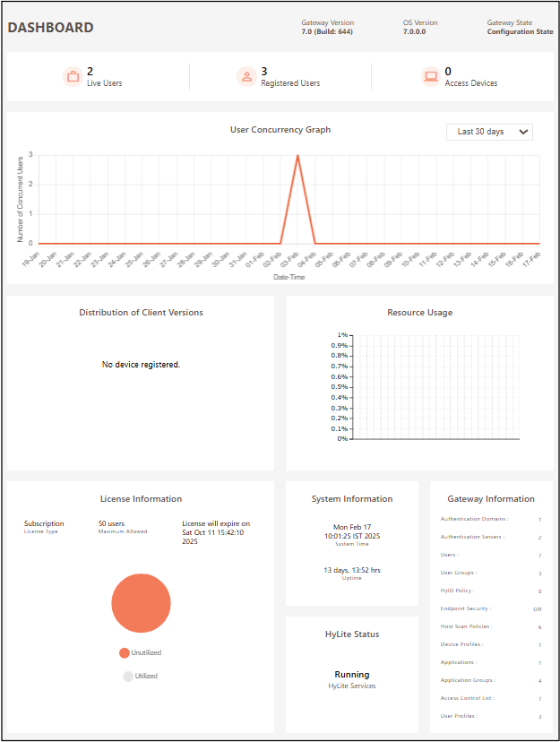The image size is (560, 742).
Task: Toggle the Unutilized legend marker
Action: pyautogui.click(x=125, y=652)
